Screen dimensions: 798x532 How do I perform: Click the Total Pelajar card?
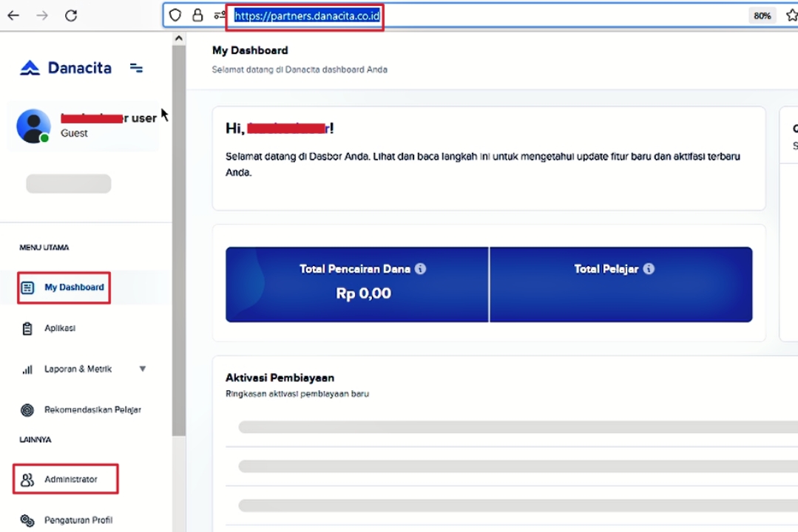621,284
